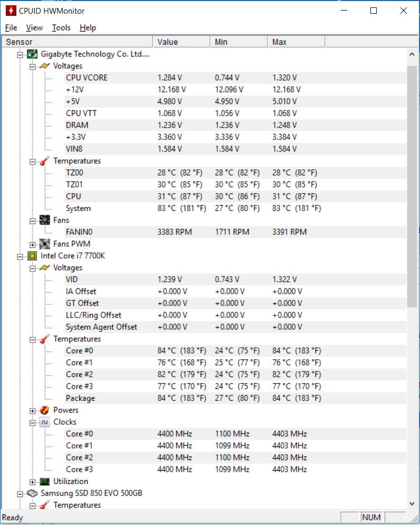420x525 pixels.
Task: Collapse the motherboard Temperatures group
Action: 33,161
